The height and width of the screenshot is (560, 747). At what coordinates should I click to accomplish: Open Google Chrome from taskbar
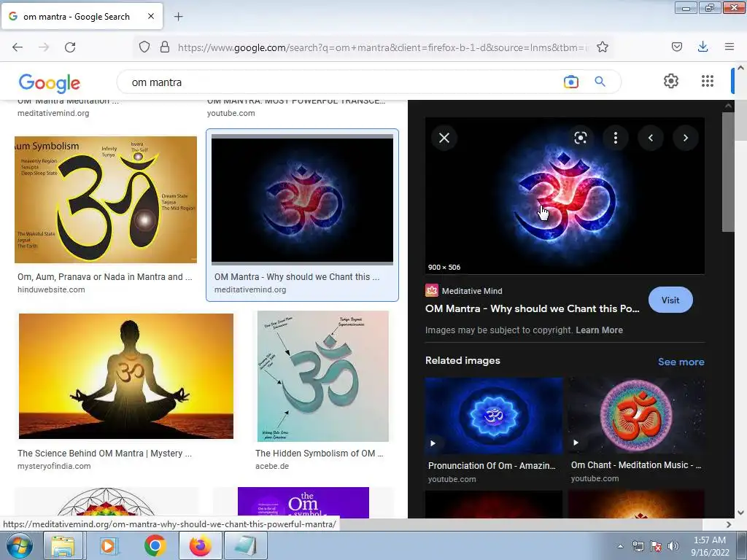155,545
